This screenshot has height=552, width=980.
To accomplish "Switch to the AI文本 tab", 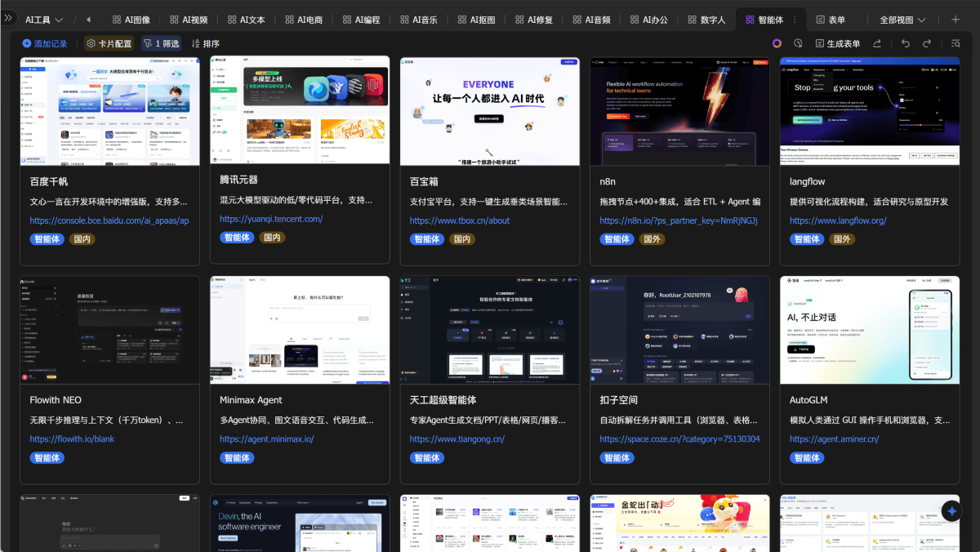I will 246,20.
